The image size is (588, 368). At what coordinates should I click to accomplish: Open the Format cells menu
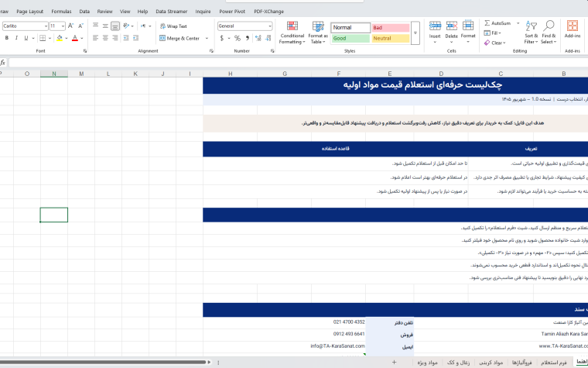[x=468, y=33]
